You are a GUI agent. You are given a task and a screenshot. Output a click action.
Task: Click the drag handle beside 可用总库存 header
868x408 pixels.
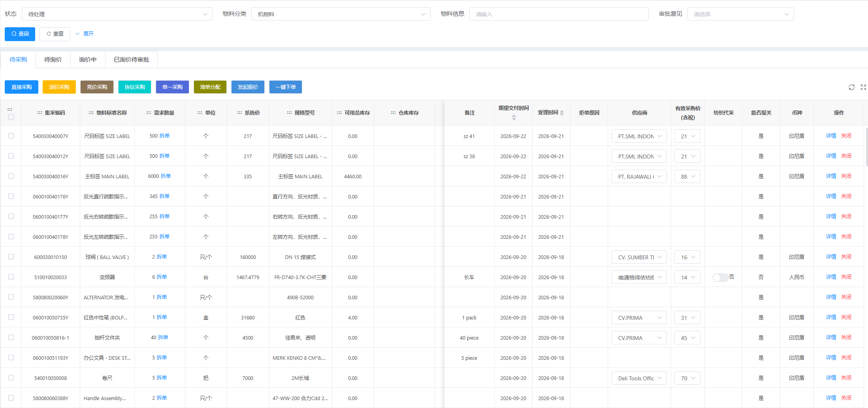[339, 113]
